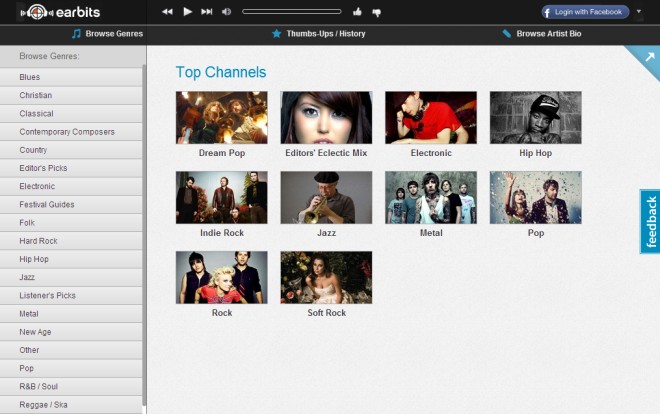Screen dimensions: 660x414
Task: Click the Dream Pop caption link
Action: tap(222, 153)
